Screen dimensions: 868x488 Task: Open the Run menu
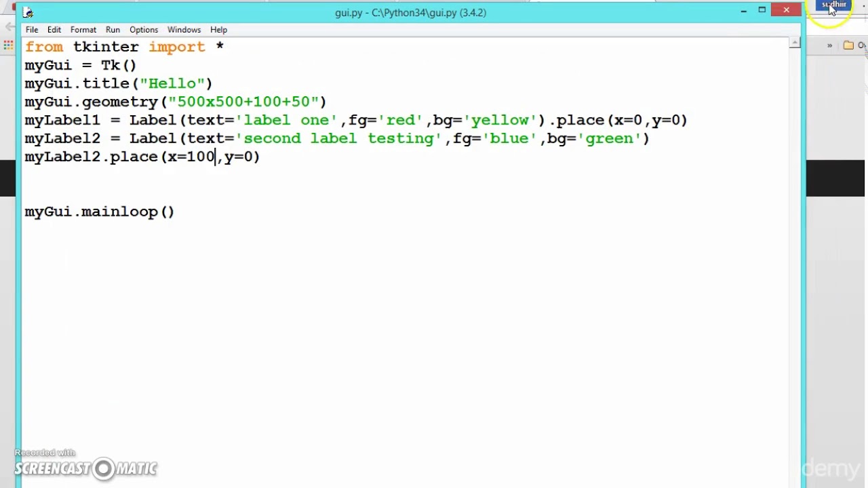tap(113, 30)
